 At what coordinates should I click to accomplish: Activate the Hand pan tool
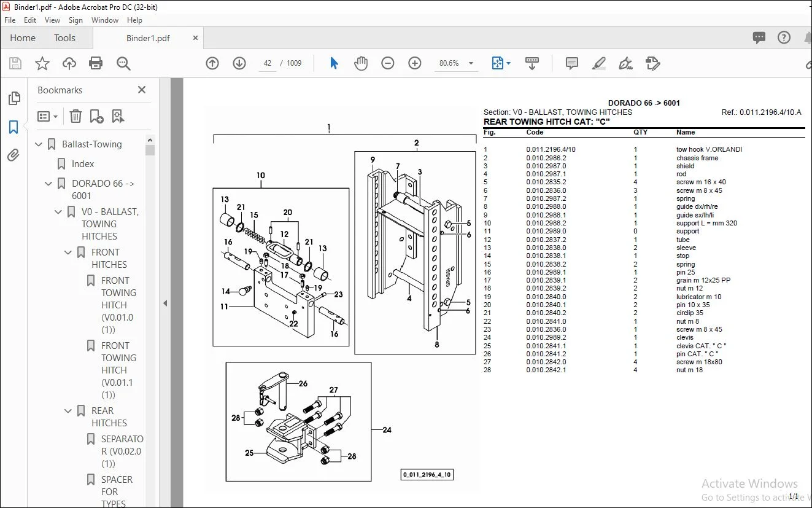[361, 63]
